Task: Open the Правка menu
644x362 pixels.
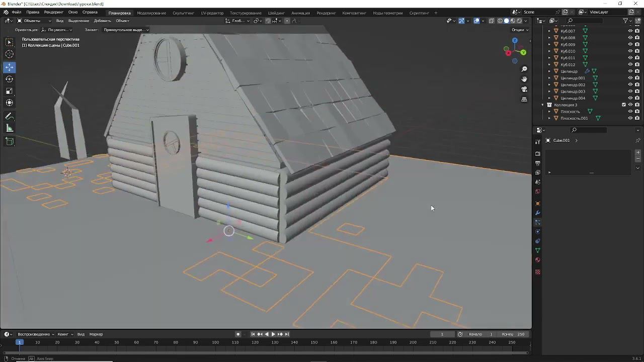Action: pyautogui.click(x=33, y=12)
